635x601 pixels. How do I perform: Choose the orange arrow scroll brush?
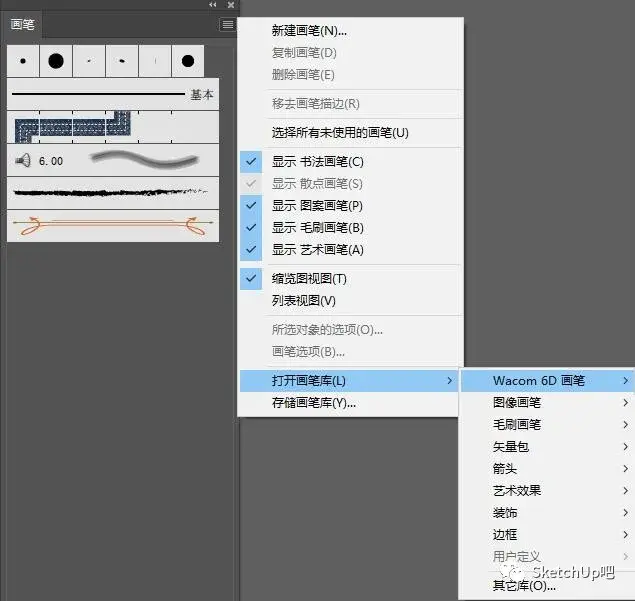[110, 225]
